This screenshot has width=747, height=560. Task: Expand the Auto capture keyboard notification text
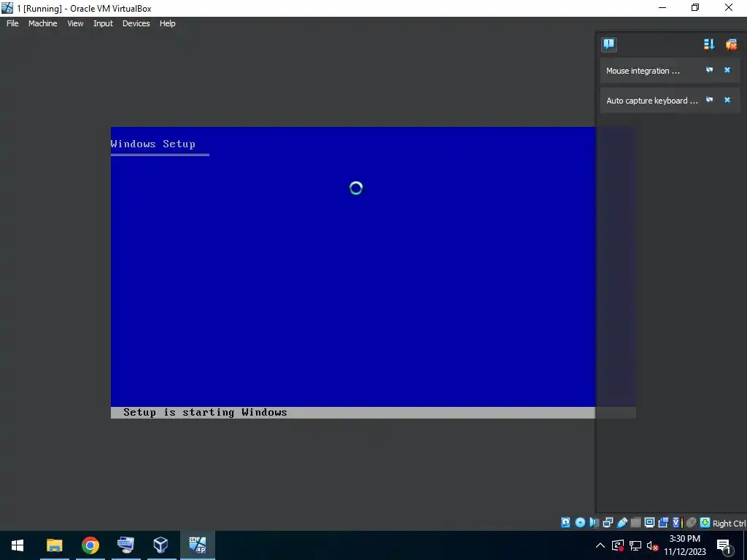click(651, 101)
